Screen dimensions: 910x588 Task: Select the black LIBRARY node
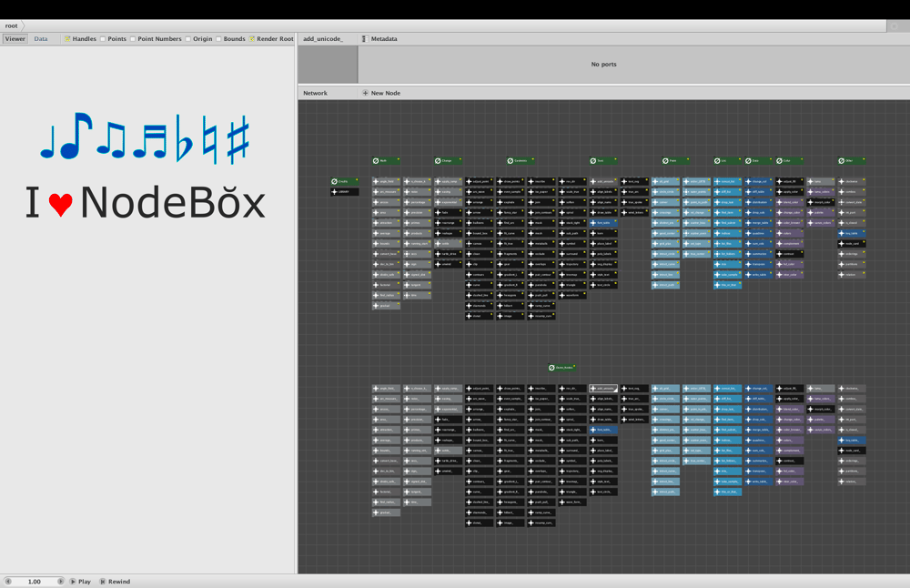[x=344, y=191]
